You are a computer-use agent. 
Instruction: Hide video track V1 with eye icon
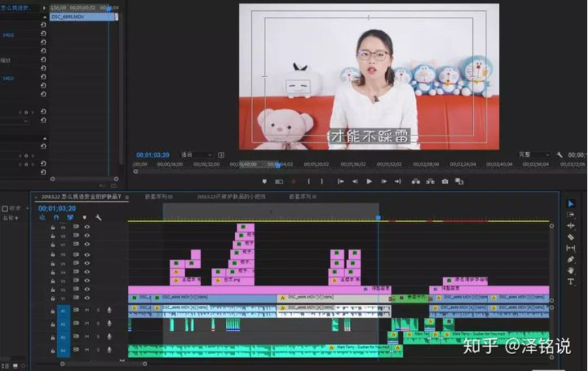(x=86, y=298)
